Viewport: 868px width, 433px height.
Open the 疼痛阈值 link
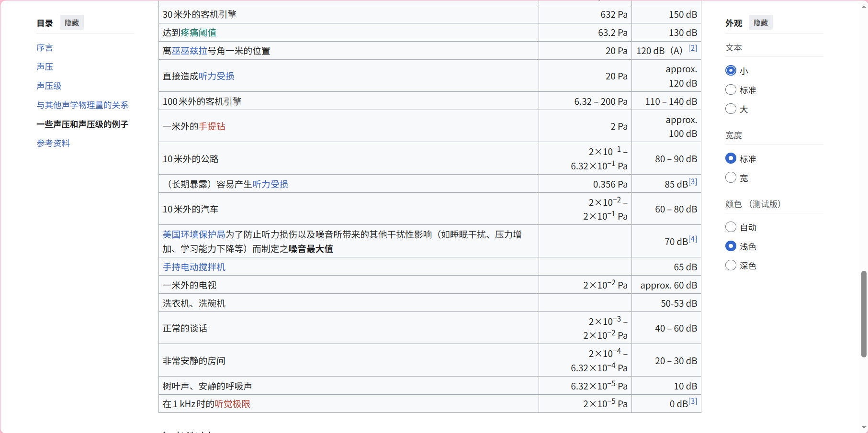pyautogui.click(x=198, y=33)
